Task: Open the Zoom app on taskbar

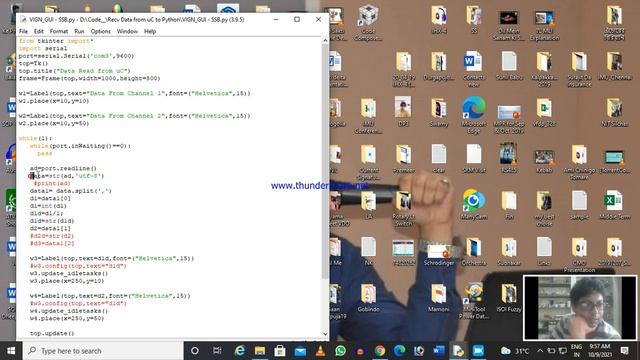Action: coord(478,351)
